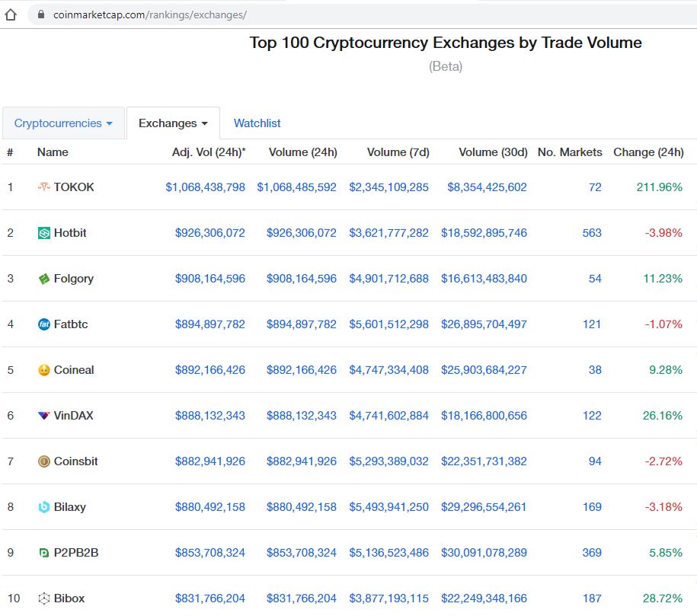Viewport: 697px width, 616px height.
Task: Open the VinDAX exchange link
Action: (x=73, y=416)
